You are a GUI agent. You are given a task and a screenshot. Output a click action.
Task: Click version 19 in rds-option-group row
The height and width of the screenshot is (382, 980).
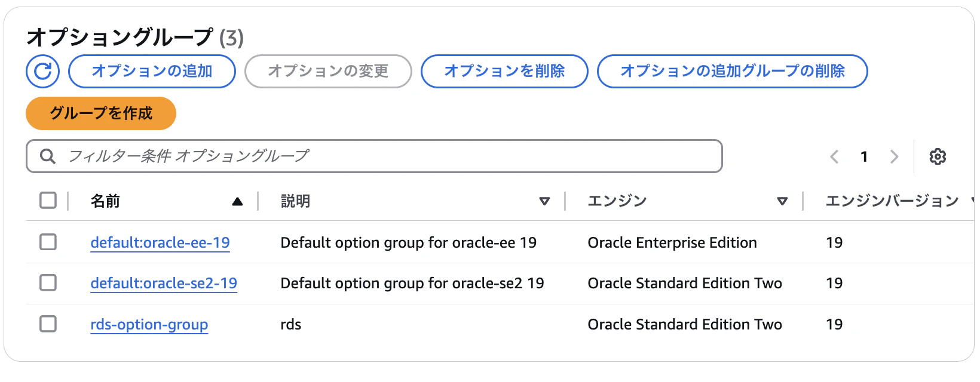pyautogui.click(x=834, y=325)
